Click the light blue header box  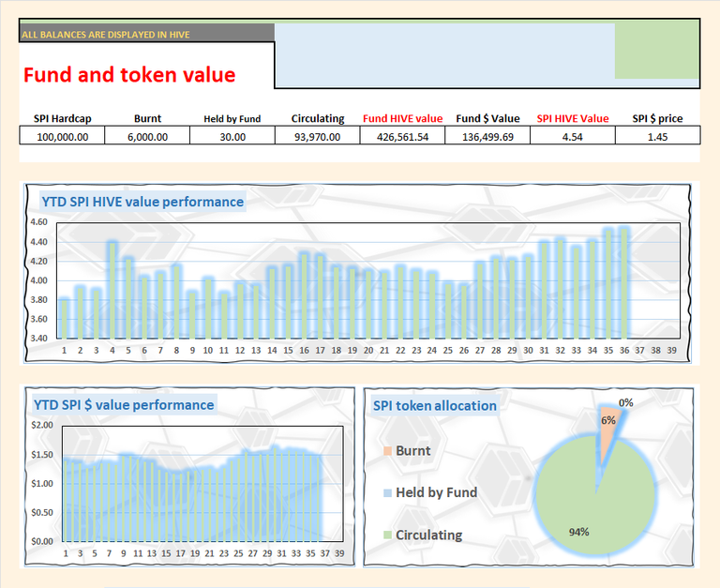coord(444,55)
